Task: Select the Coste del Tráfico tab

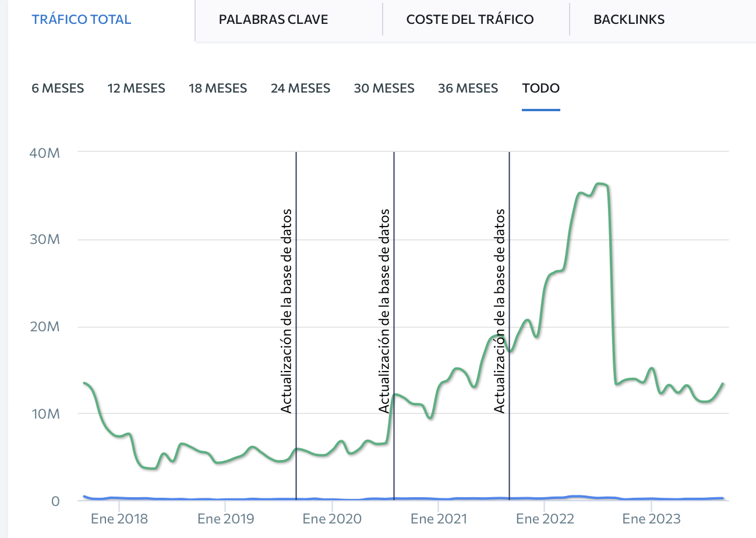Action: coord(469,19)
